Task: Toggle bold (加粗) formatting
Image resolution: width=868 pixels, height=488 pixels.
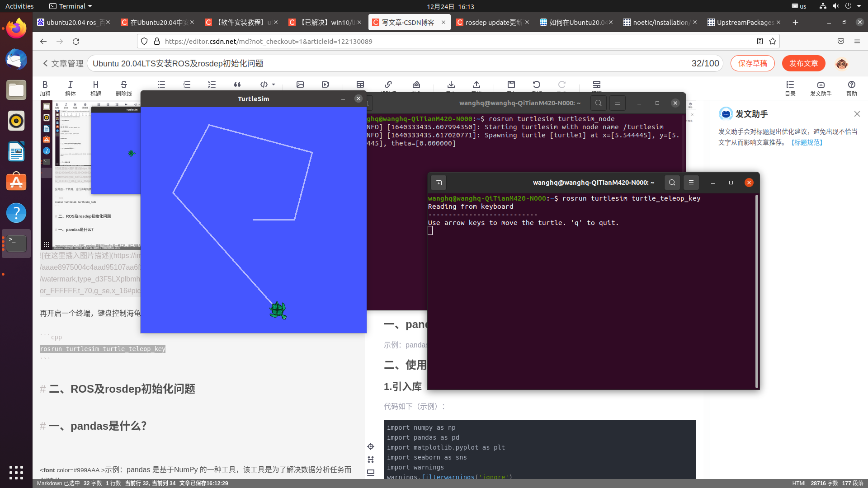Action: (x=45, y=88)
